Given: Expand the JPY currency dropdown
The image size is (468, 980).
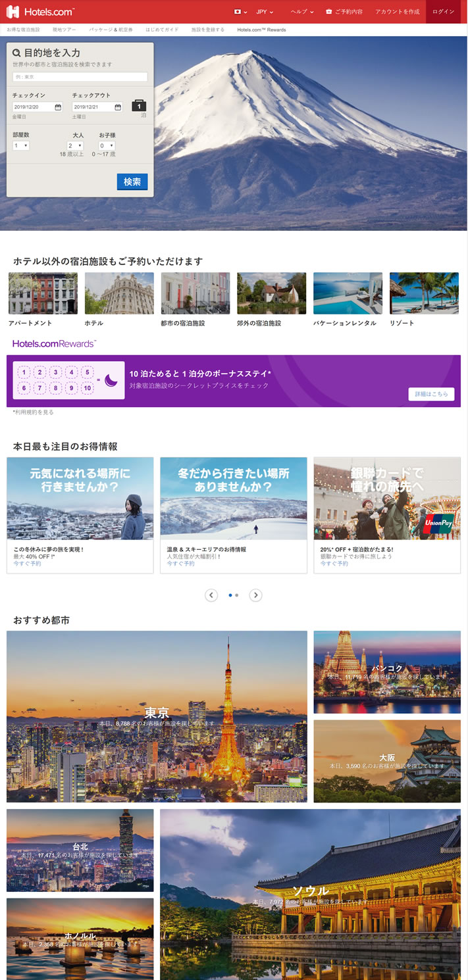Looking at the screenshot, I should coord(265,12).
